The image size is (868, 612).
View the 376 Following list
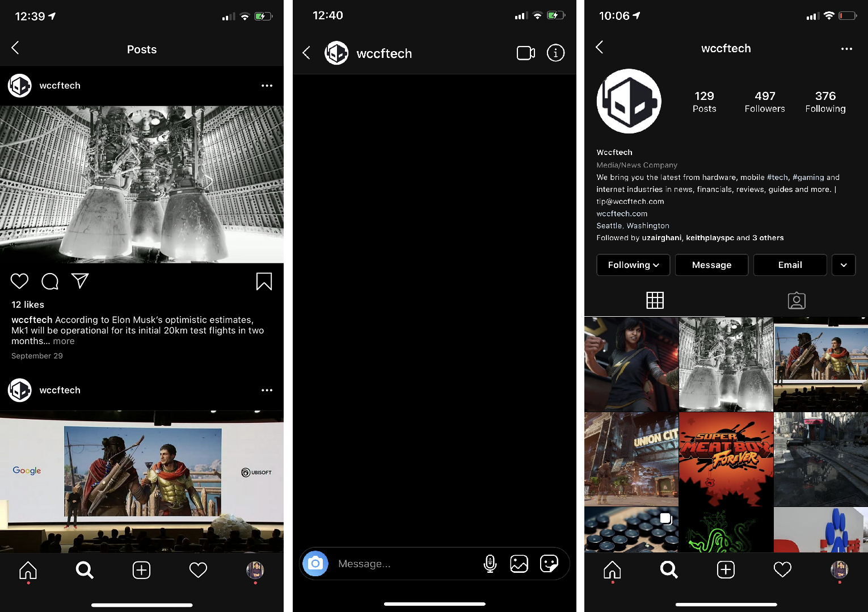(x=825, y=102)
